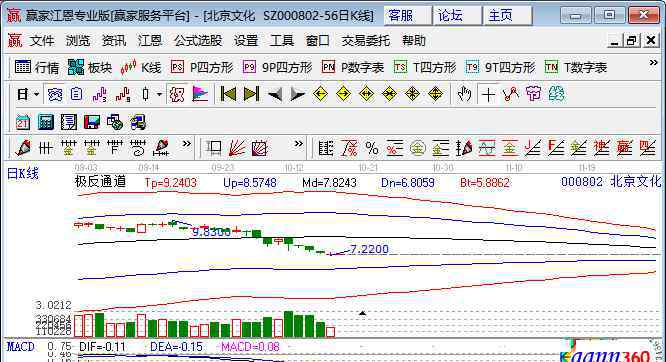Screen dimensions: 666x362
Task: Open the 文件 menu
Action: pyautogui.click(x=42, y=41)
